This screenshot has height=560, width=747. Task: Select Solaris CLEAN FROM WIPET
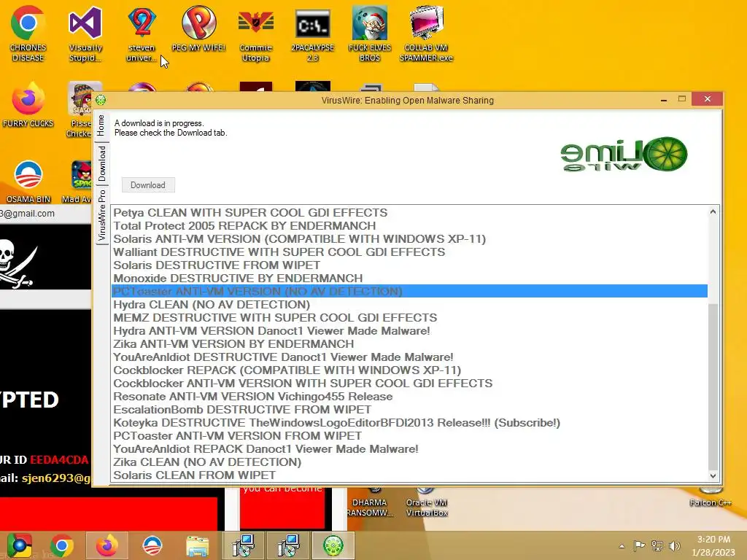tap(409, 475)
